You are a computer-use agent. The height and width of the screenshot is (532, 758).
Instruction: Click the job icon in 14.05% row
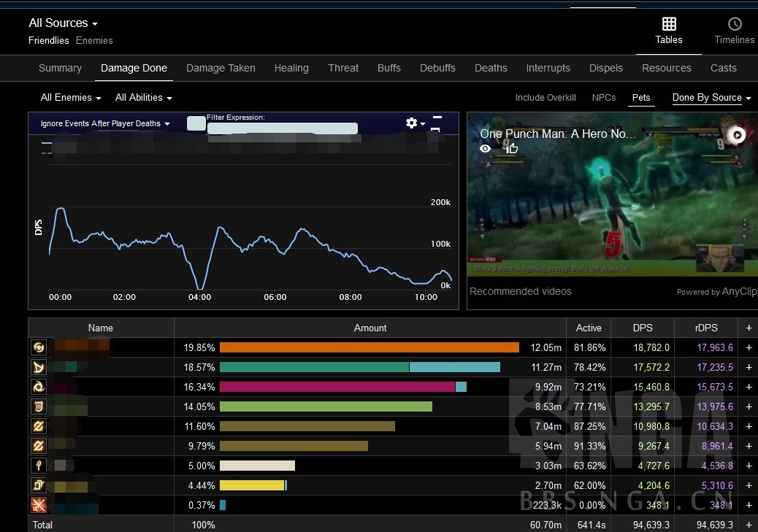click(x=39, y=406)
